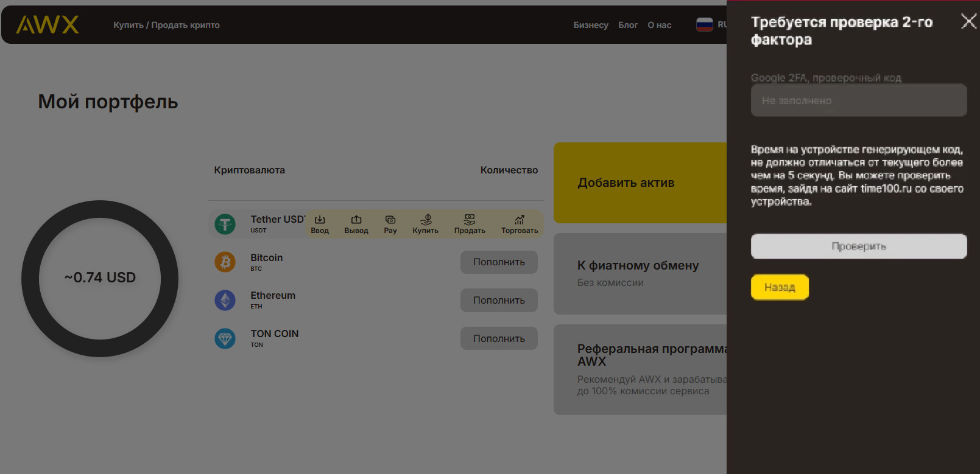The width and height of the screenshot is (980, 474).
Task: Click the Проверить button
Action: [858, 246]
